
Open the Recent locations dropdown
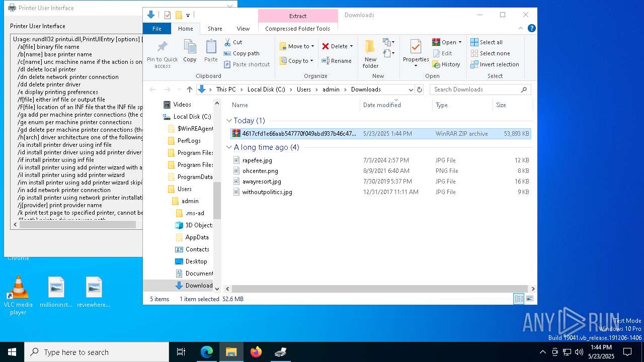coord(179,89)
